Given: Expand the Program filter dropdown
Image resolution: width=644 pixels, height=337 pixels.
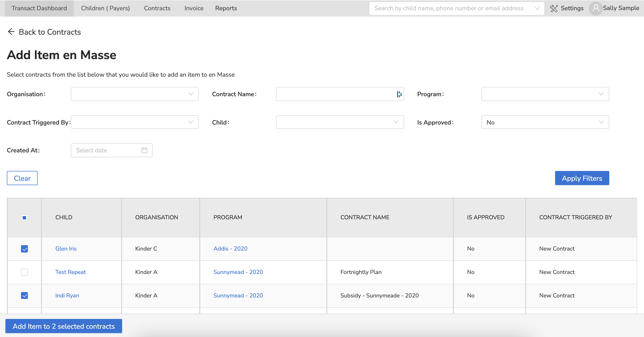Looking at the screenshot, I should [545, 94].
